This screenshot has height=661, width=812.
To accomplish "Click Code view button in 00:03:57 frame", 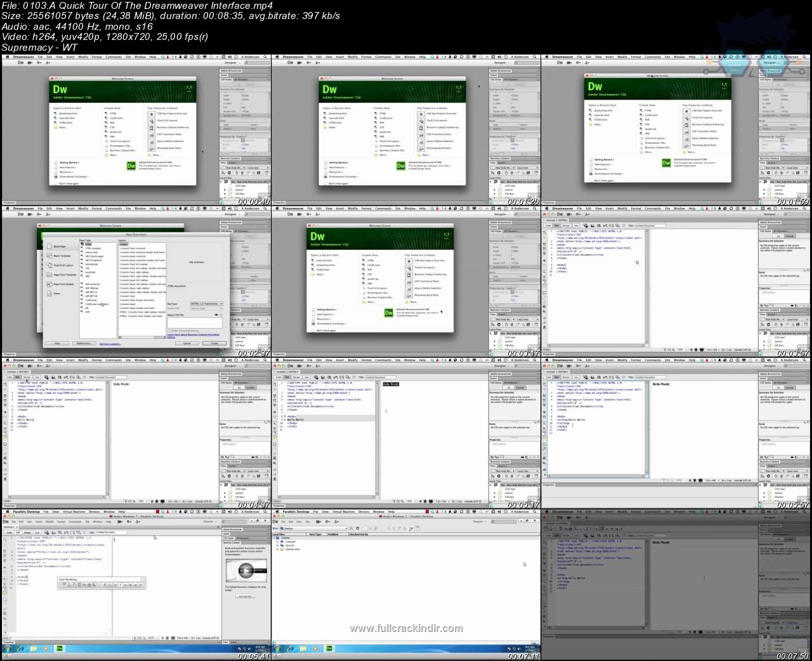I will pos(549,226).
